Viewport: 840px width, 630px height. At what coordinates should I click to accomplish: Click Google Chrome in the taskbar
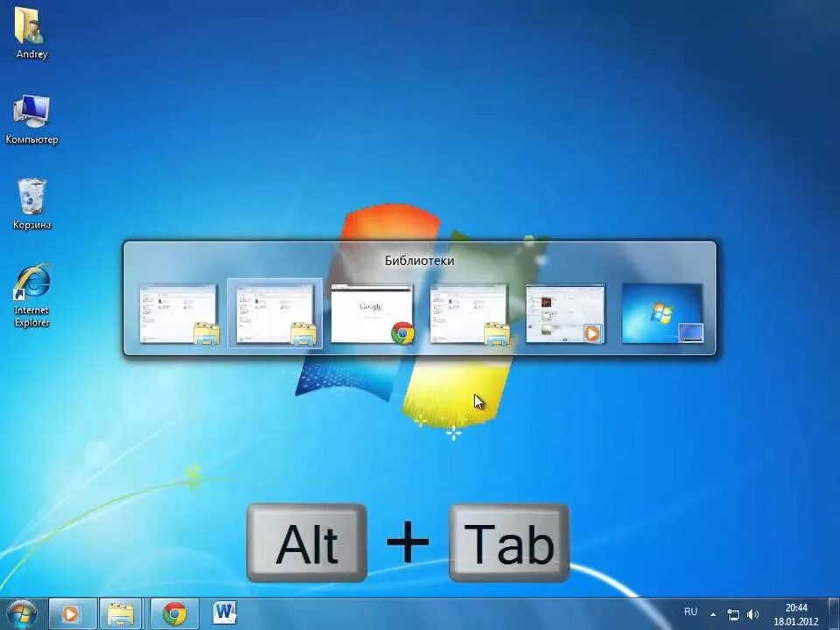coord(175,614)
